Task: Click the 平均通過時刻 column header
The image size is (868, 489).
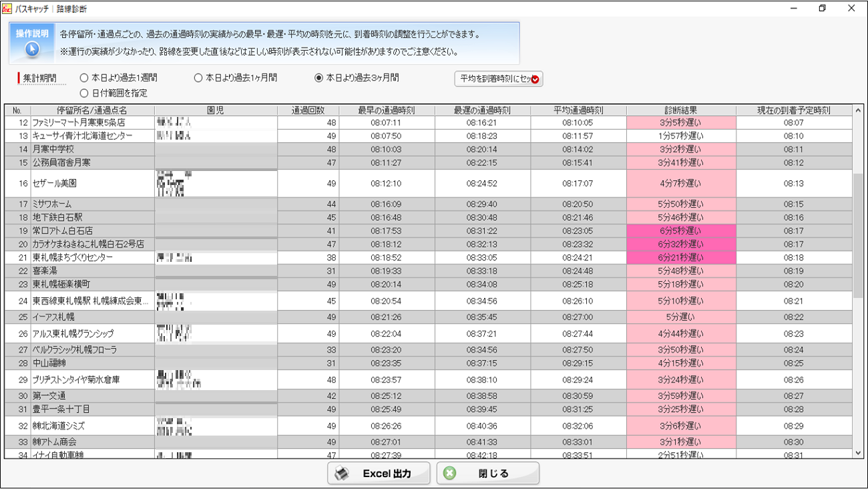Action: [578, 110]
